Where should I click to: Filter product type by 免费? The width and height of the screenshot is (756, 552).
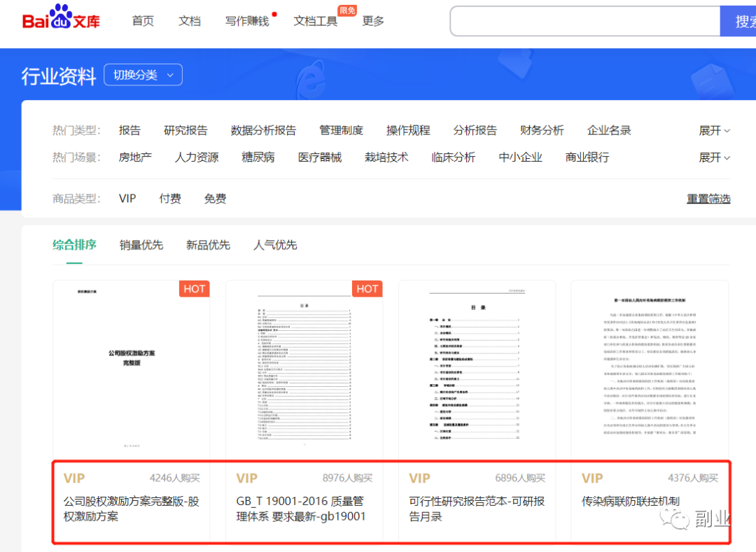(215, 199)
